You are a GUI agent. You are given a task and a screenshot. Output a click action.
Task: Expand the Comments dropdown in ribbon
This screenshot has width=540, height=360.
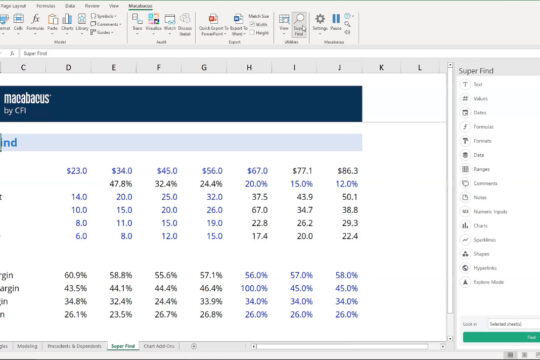click(106, 24)
